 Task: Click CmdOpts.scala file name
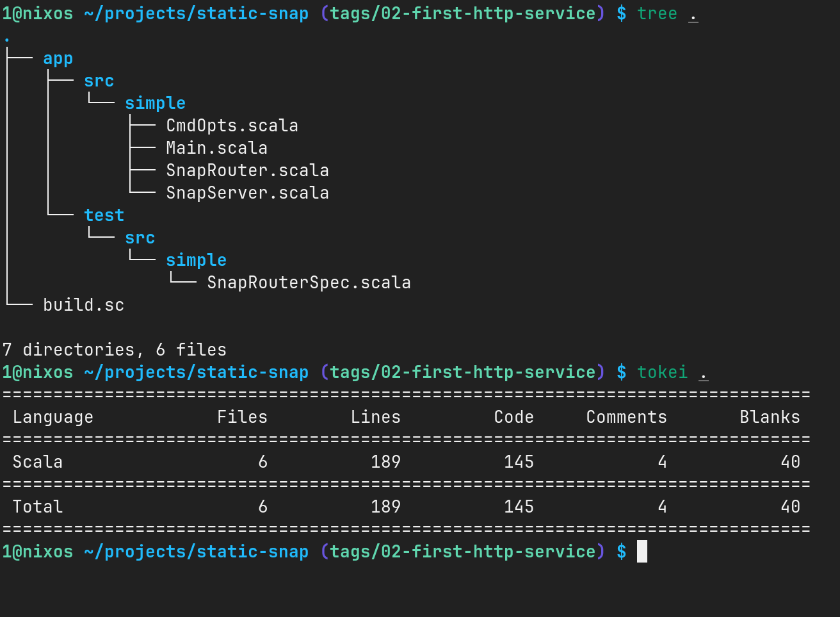click(x=232, y=126)
